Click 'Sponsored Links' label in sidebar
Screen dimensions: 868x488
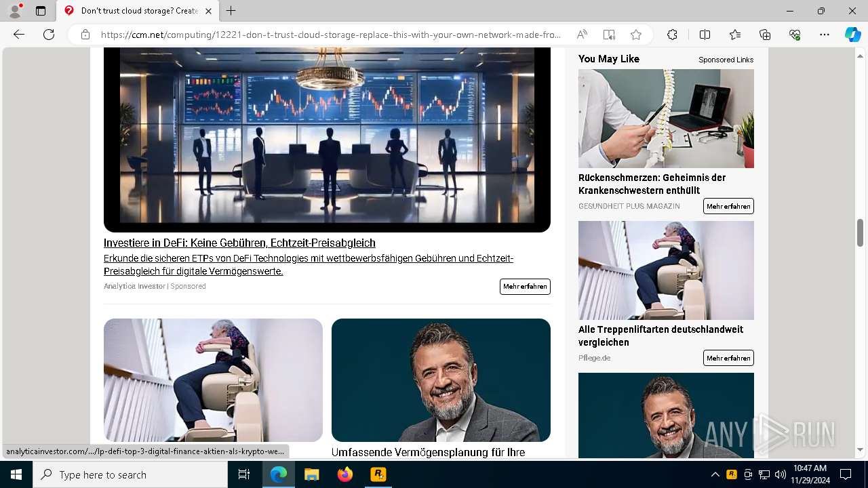point(726,60)
